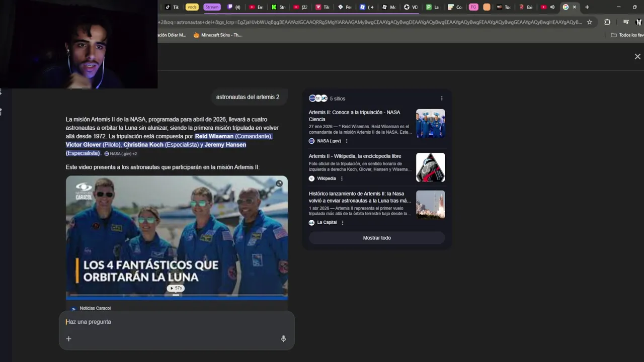Open a new browser tab
The width and height of the screenshot is (644, 362).
(587, 7)
